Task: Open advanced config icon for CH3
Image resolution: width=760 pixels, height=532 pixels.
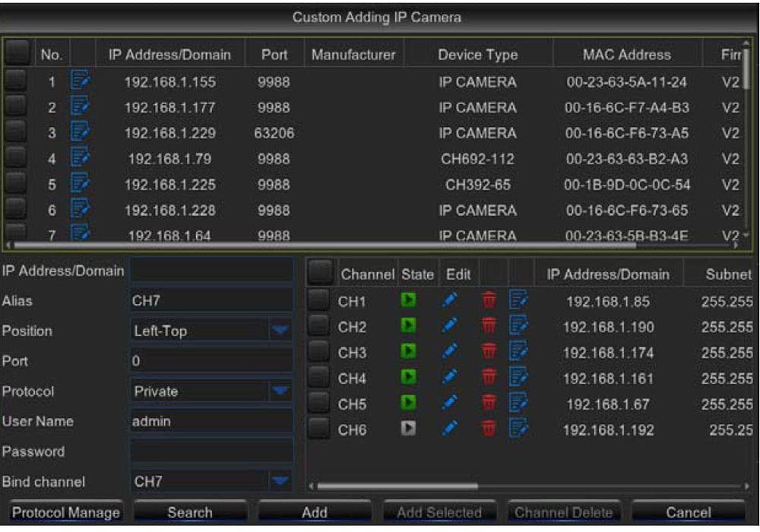Action: (518, 352)
